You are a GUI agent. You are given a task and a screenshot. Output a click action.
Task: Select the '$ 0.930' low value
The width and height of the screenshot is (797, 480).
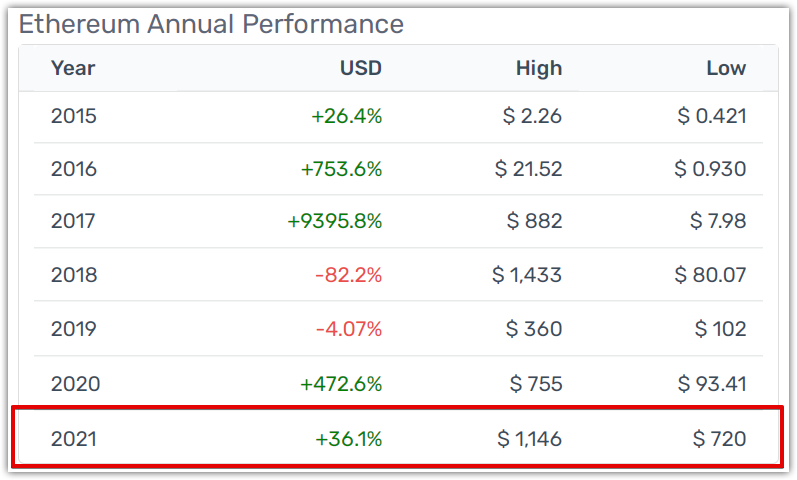pyautogui.click(x=710, y=169)
